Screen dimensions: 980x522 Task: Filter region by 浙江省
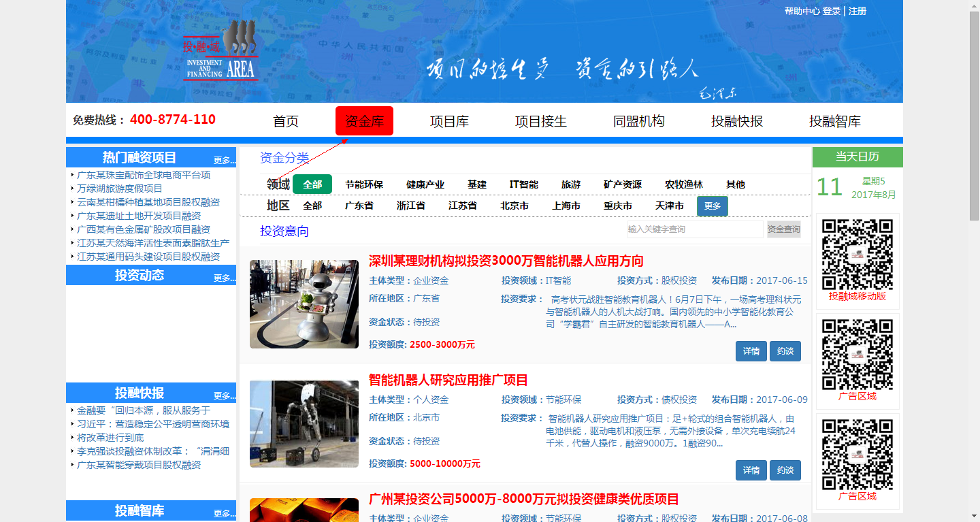click(x=411, y=206)
